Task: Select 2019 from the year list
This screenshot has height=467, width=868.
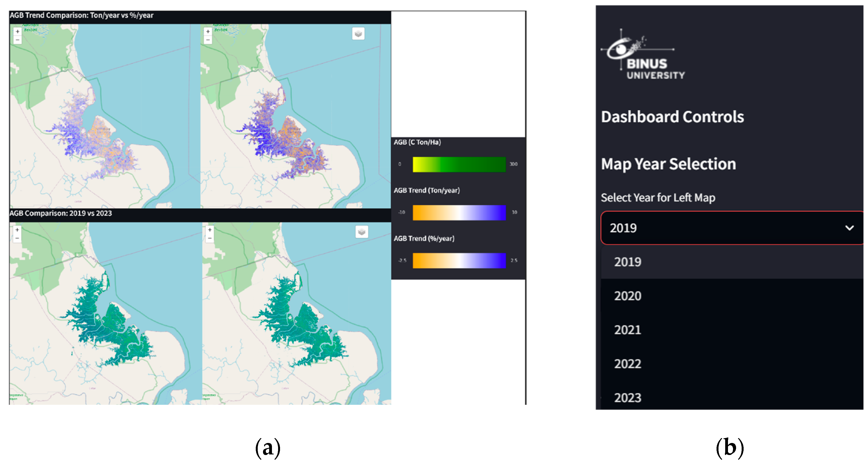Action: pyautogui.click(x=628, y=262)
